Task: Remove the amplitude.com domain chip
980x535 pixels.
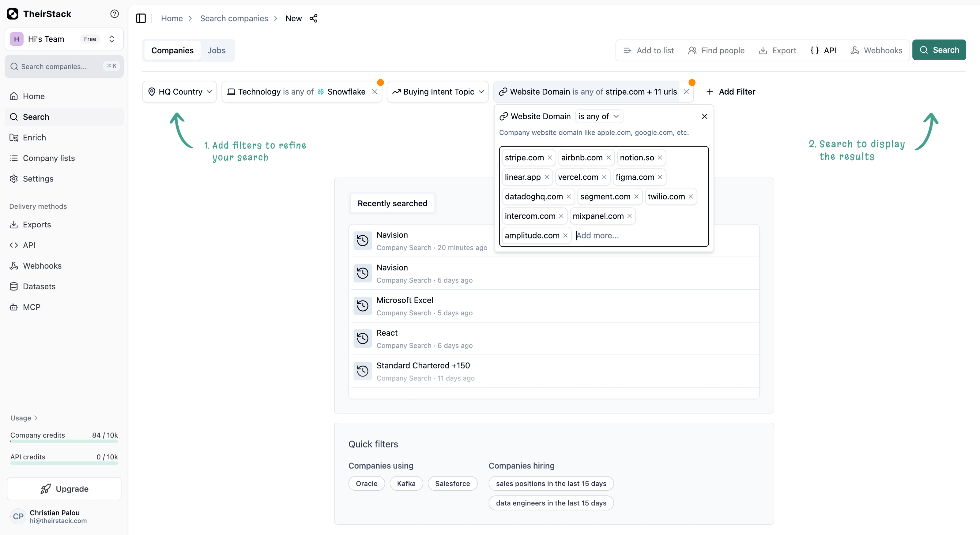Action: pos(565,236)
